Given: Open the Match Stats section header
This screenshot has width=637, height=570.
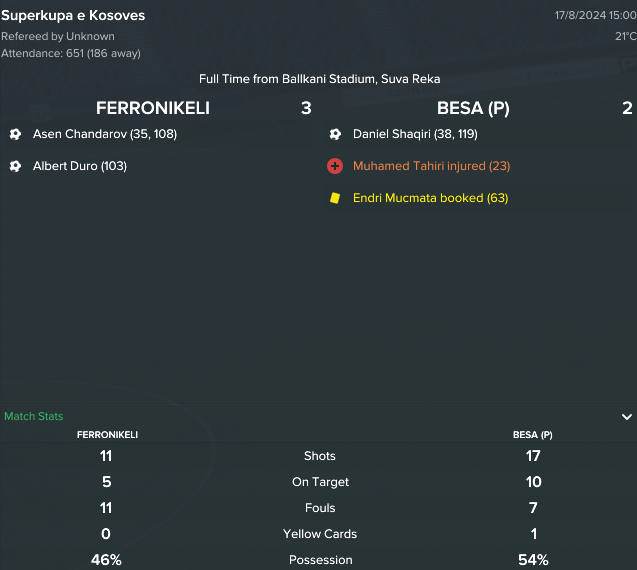Looking at the screenshot, I should (x=34, y=416).
